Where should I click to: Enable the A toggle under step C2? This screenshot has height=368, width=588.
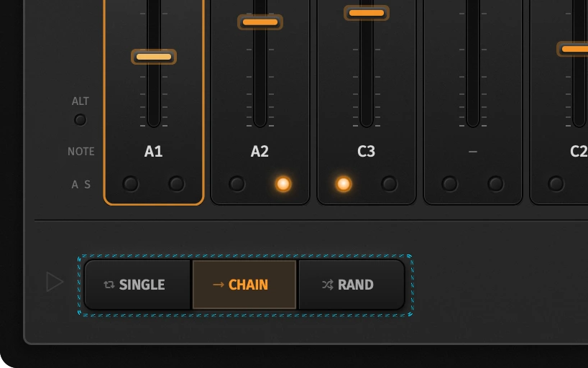(x=556, y=184)
